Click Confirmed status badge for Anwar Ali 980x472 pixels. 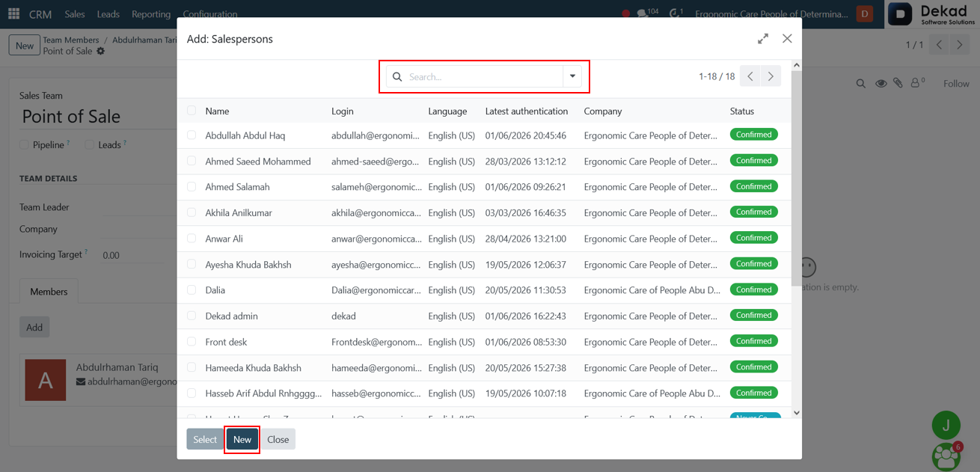click(754, 238)
